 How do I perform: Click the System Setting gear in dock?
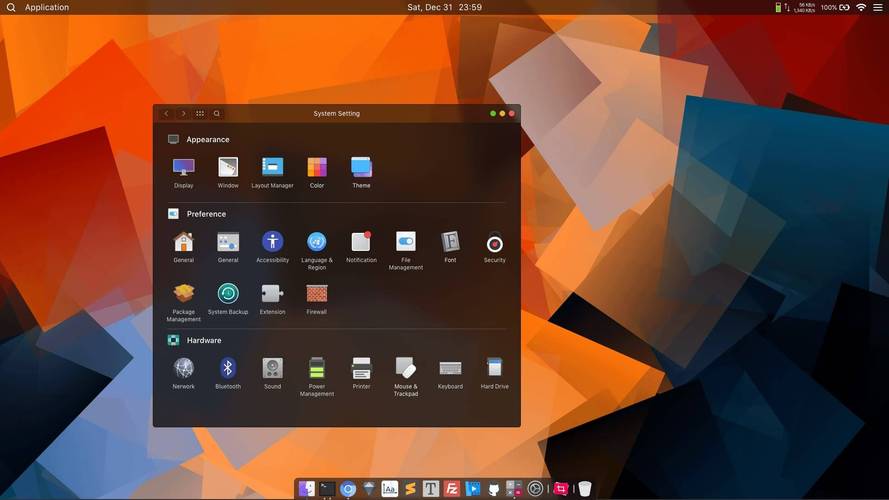535,489
